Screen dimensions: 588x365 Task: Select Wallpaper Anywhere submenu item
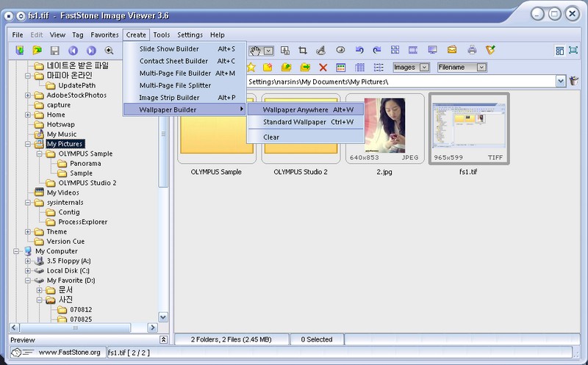pyautogui.click(x=306, y=110)
